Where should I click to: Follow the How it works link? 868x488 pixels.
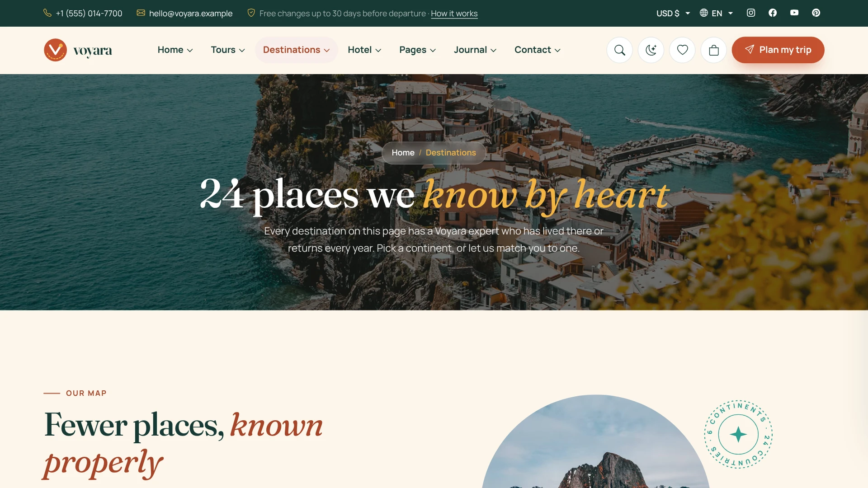tap(454, 14)
